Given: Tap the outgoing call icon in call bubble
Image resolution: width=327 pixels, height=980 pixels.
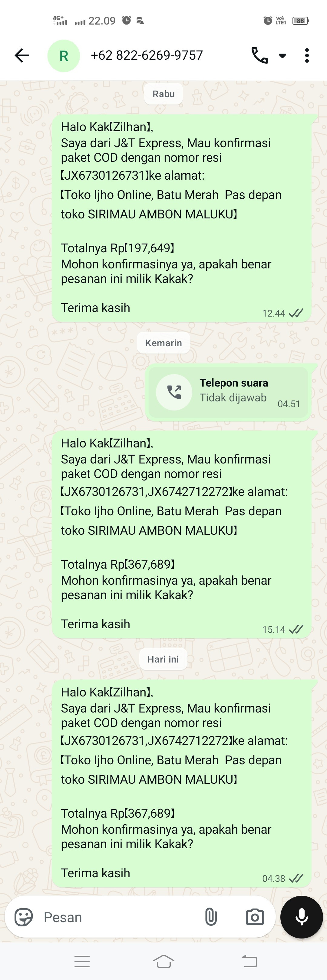Looking at the screenshot, I should pyautogui.click(x=174, y=392).
